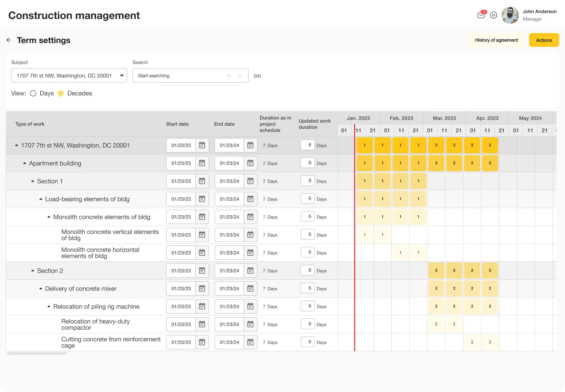Viewport: 565px width, 392px height.
Task: Click end date field of Apartment building
Action: 229,163
